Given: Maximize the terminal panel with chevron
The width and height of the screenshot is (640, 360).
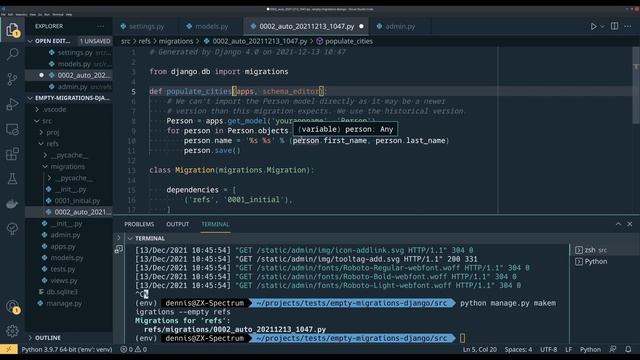Looking at the screenshot, I should [x=618, y=224].
